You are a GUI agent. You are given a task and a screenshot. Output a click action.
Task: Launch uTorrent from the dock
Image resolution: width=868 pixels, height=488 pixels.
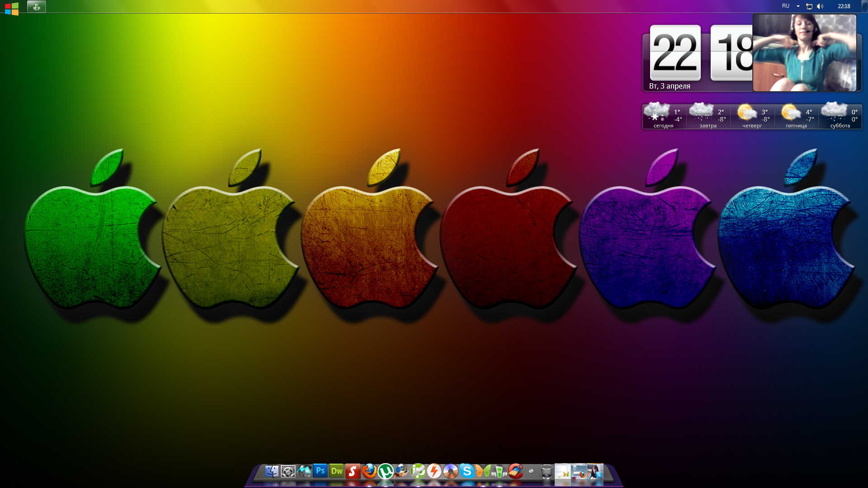386,471
